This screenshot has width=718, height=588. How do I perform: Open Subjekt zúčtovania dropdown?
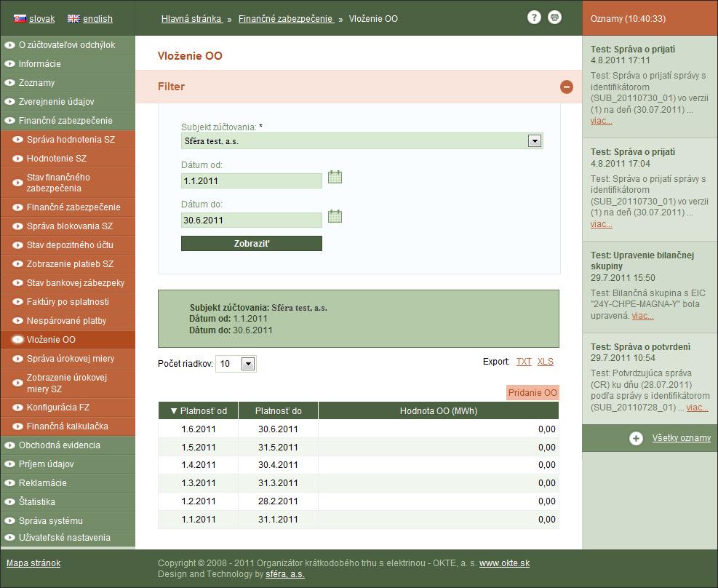(x=535, y=141)
